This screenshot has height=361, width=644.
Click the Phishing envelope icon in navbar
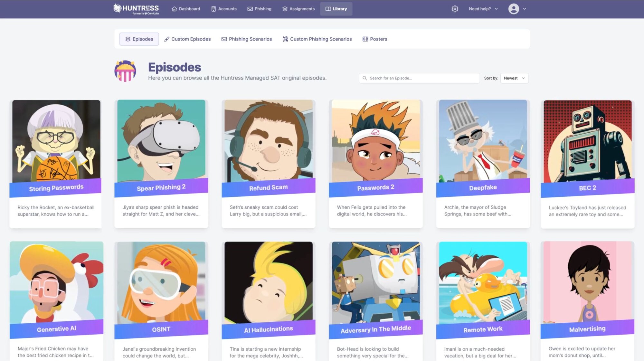tap(250, 9)
